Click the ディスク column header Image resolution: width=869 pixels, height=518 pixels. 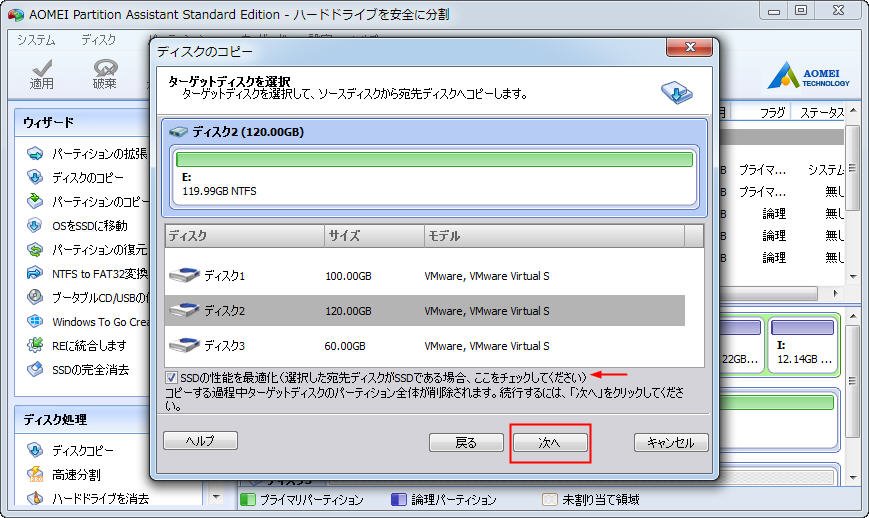244,236
